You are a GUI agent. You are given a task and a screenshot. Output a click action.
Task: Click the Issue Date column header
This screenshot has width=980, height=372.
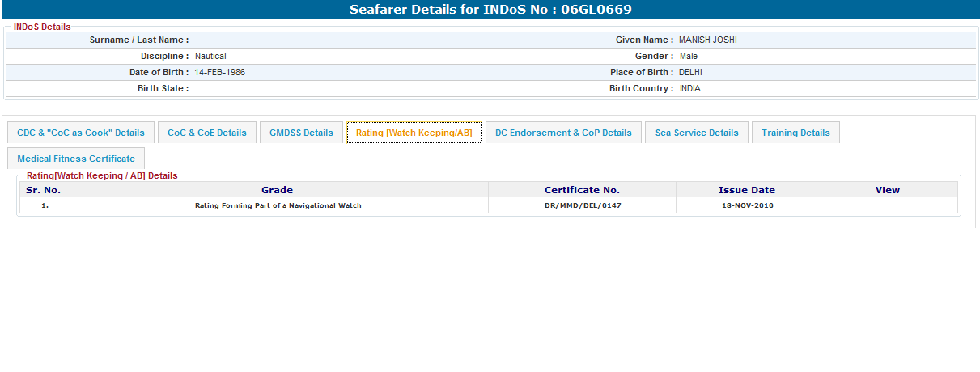746,190
